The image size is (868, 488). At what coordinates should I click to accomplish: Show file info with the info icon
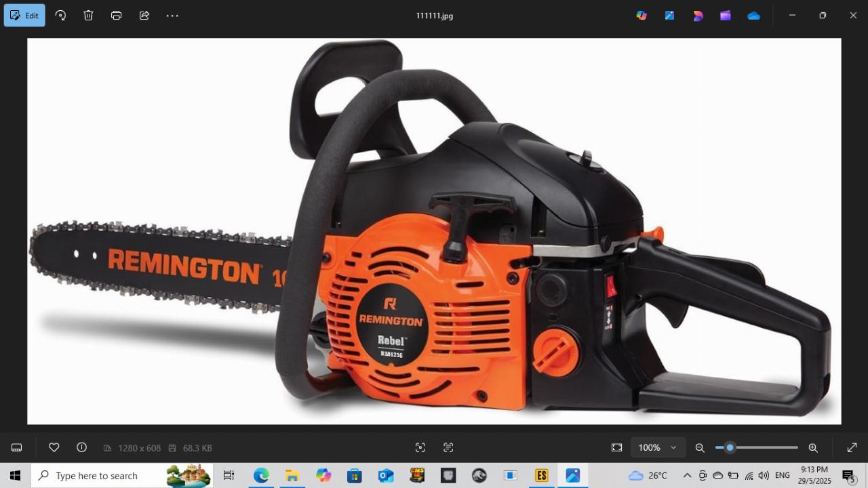(x=82, y=447)
